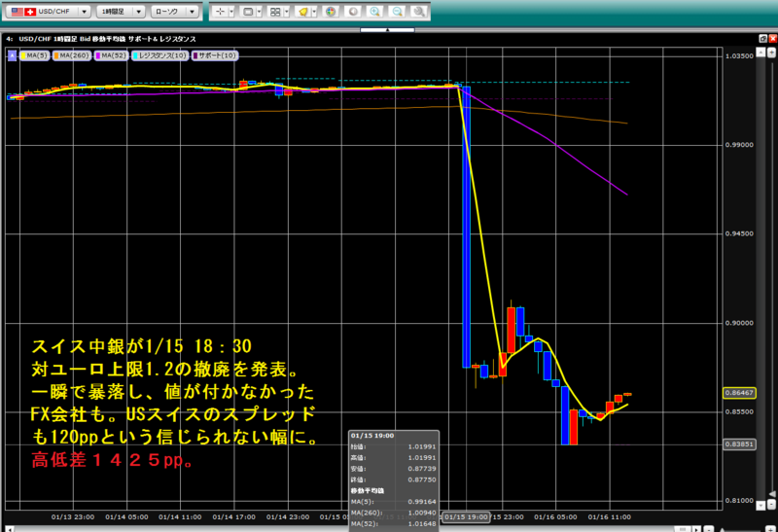Click the rectangle drawing tool icon

click(248, 12)
